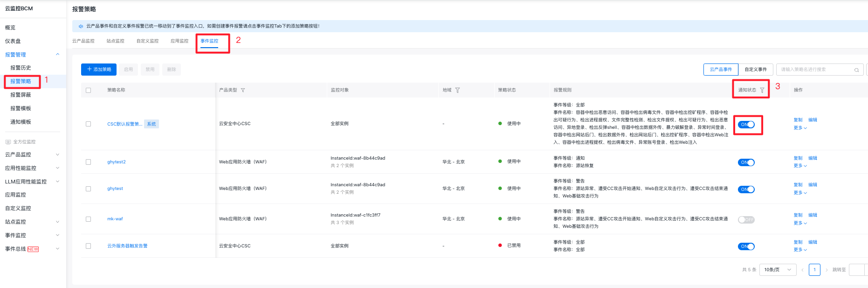
Task: Toggle notification switch for 云外服务器触发告警
Action: pos(746,246)
